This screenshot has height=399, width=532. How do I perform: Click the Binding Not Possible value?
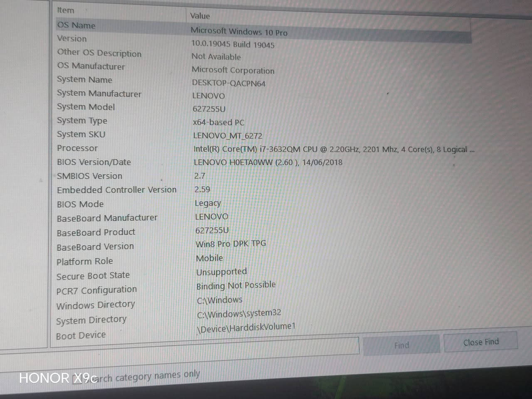click(236, 286)
